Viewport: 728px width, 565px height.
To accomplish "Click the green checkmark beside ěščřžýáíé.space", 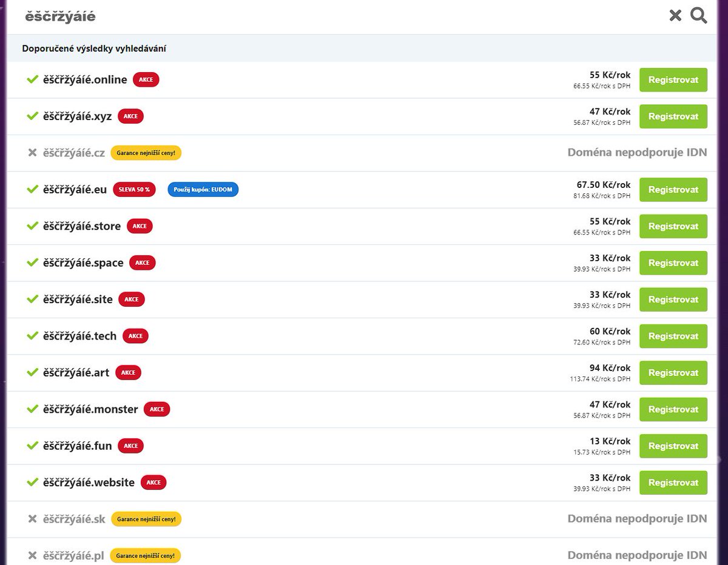I will (33, 262).
